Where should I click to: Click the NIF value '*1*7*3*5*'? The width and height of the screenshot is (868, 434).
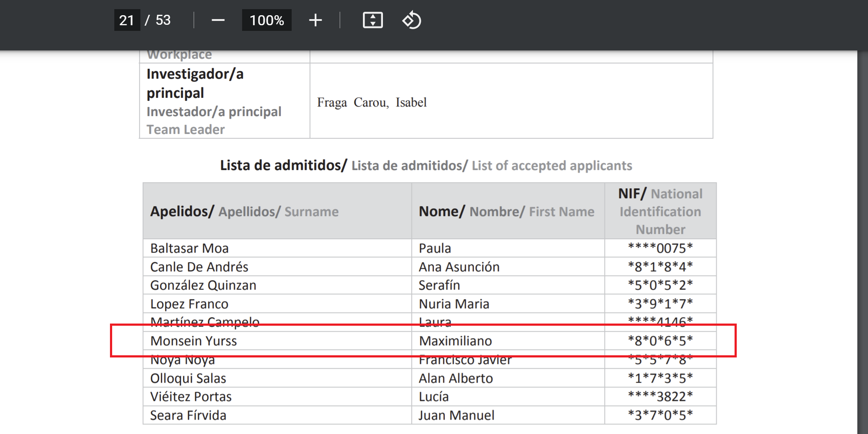coord(660,378)
